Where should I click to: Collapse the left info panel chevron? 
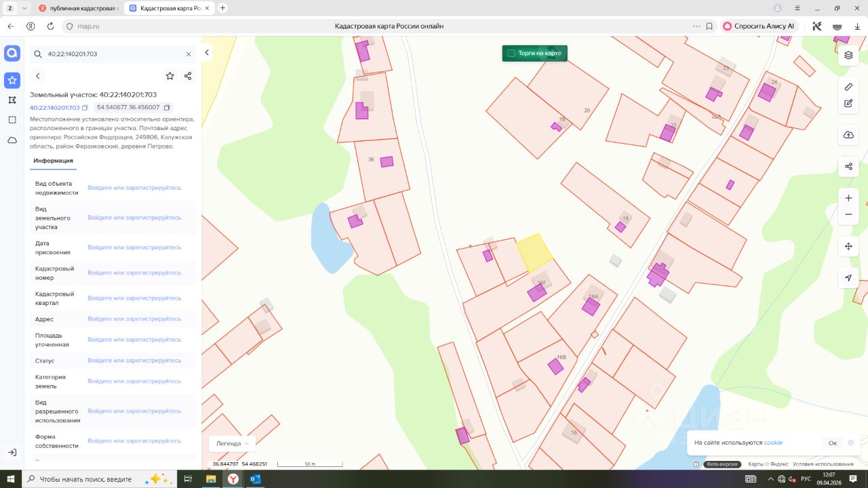(207, 52)
